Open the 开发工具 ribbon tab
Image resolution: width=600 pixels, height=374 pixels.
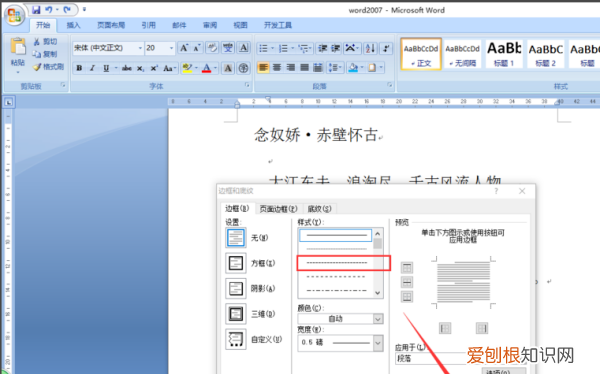pyautogui.click(x=278, y=25)
